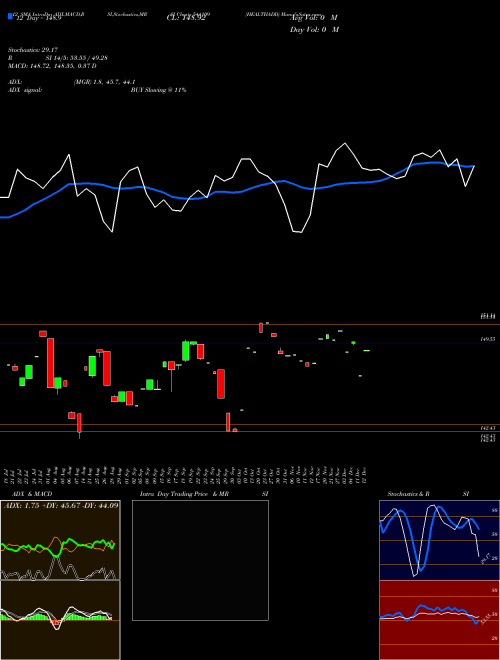
Task: Click the 'ADX signal:' label
Action: pyautogui.click(x=25, y=90)
